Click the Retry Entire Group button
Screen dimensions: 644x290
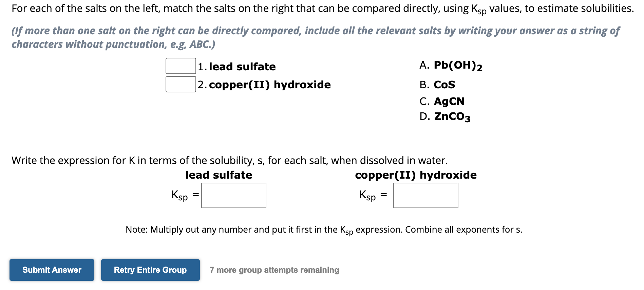tap(150, 270)
